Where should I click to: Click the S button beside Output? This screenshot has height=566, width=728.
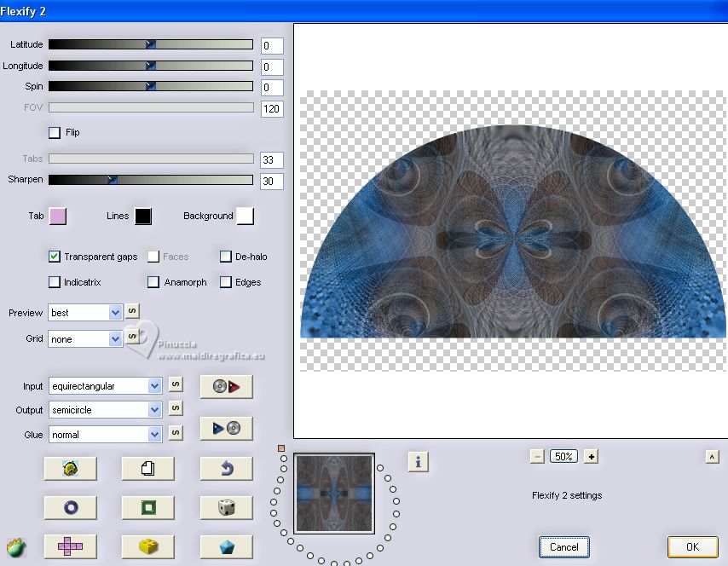tap(176, 408)
